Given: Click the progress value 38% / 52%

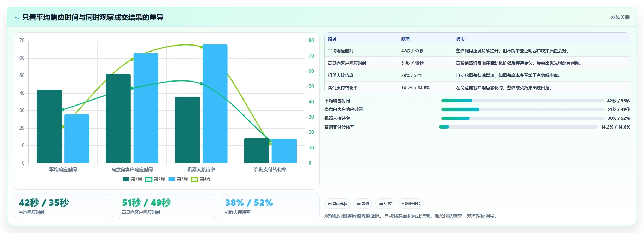Looking at the screenshot, I should [x=619, y=118].
